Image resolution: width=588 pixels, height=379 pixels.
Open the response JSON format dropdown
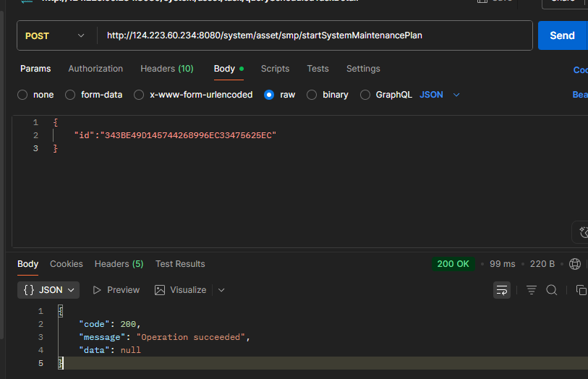tap(49, 290)
